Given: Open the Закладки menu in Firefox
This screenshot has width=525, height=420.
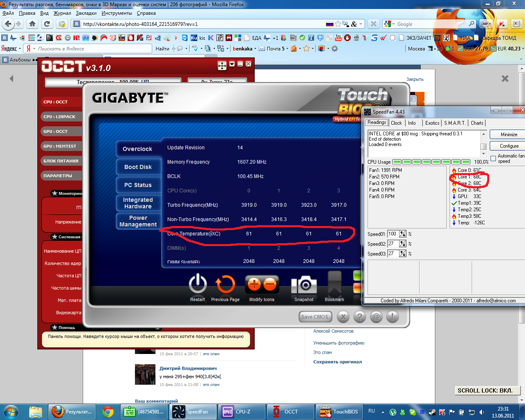Looking at the screenshot, I should coord(86,13).
